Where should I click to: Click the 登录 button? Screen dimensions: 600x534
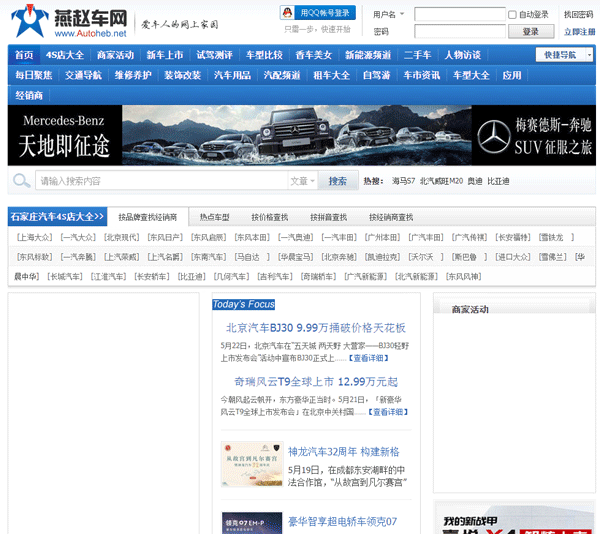pyautogui.click(x=531, y=31)
